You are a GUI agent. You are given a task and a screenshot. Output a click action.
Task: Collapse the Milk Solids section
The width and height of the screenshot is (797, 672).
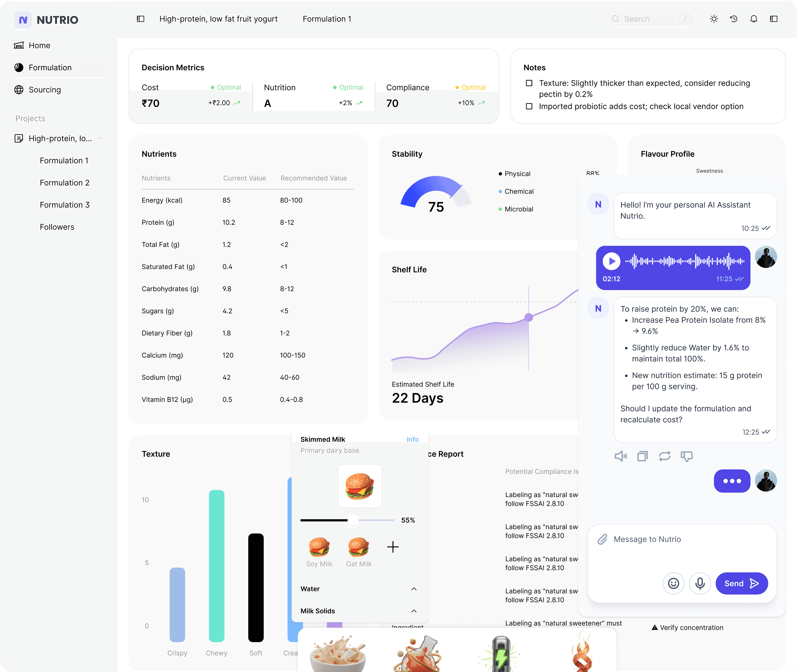coord(413,611)
